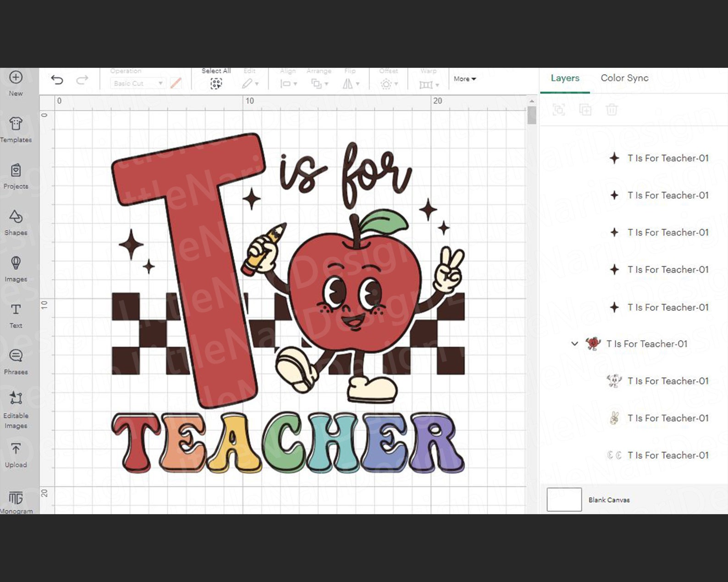Screen dimensions: 728x582
Task: Click the Blank Canvas label
Action: click(609, 500)
